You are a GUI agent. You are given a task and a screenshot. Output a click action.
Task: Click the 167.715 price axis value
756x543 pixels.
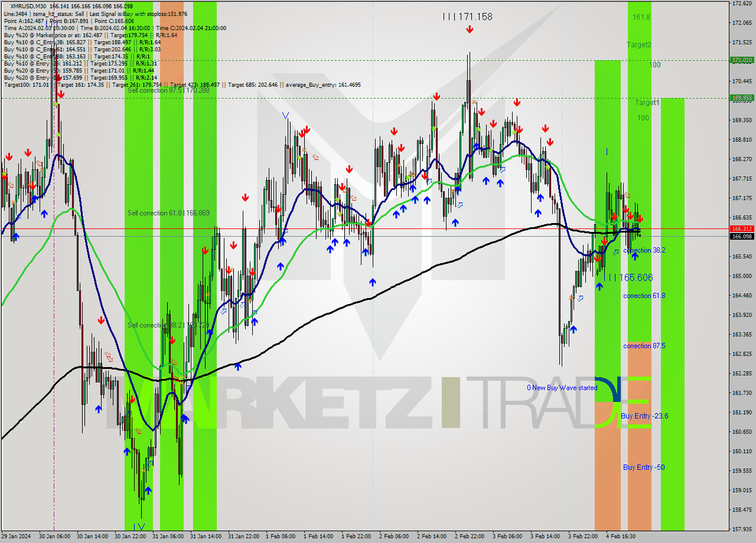(x=742, y=179)
